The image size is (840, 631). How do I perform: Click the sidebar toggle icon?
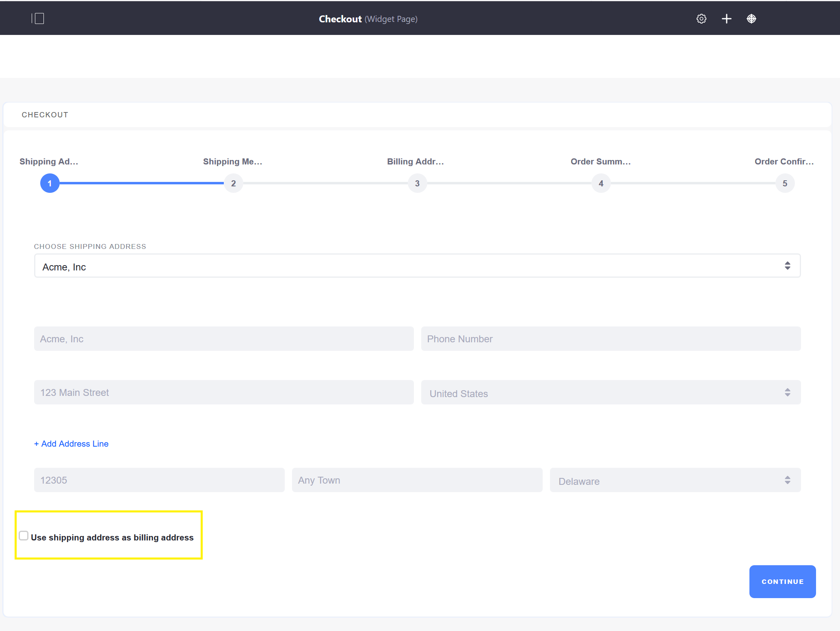tap(38, 18)
